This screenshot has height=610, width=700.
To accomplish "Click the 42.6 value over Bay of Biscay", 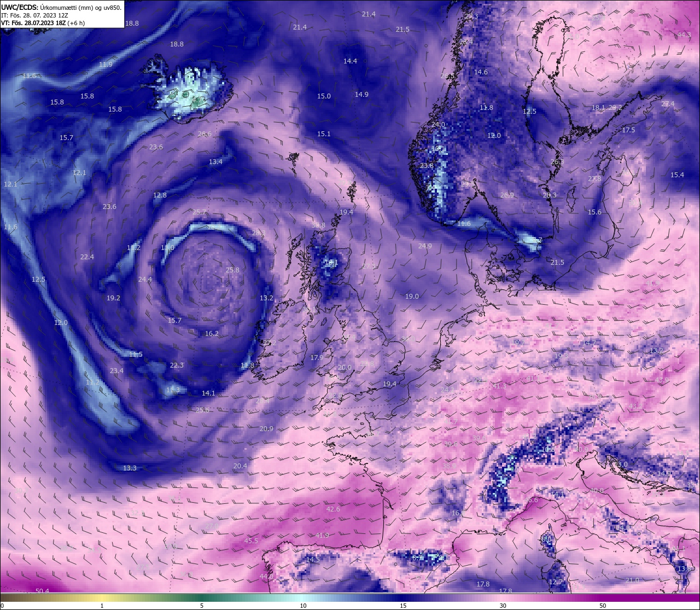I will pos(333,509).
